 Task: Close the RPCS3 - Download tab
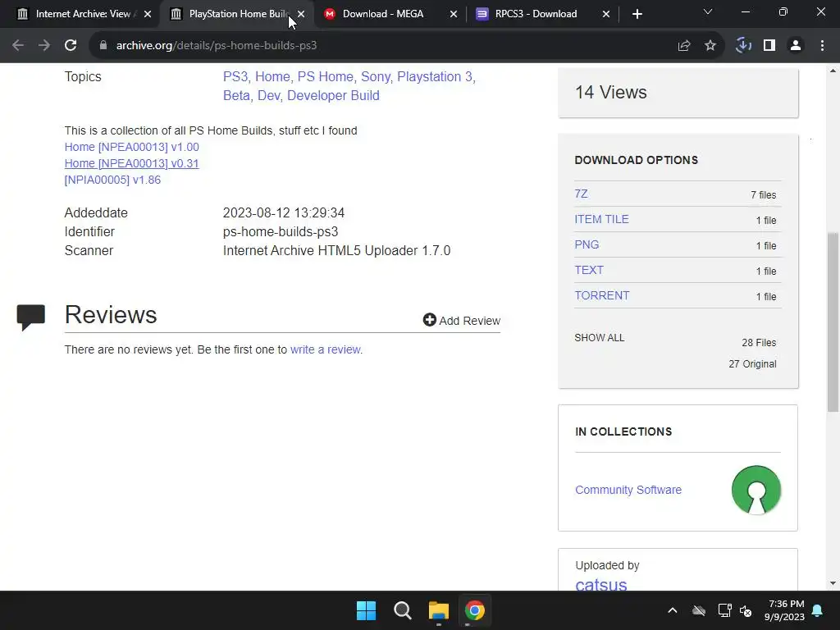click(x=606, y=14)
